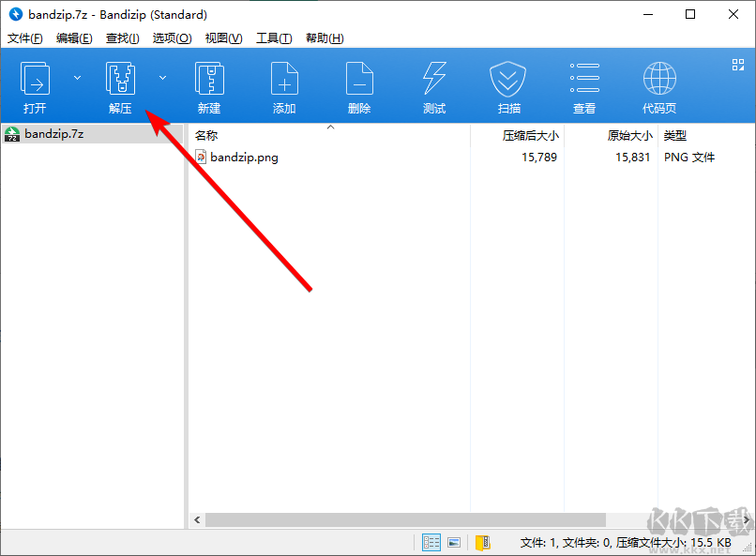Open the 选项 (Options) menu
Image resolution: width=756 pixels, height=556 pixels.
click(x=172, y=38)
